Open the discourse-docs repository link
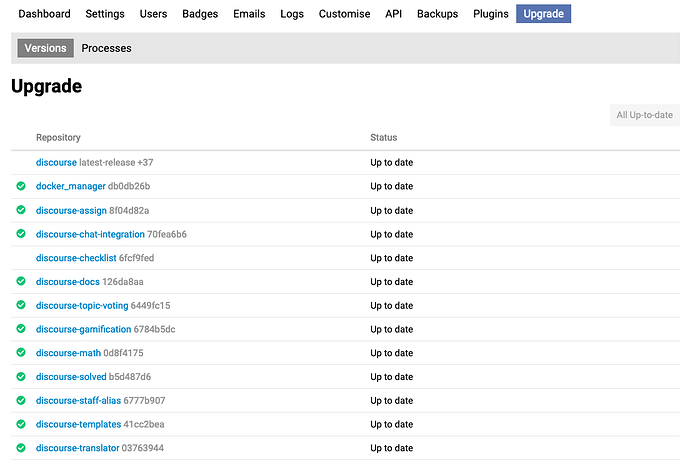This screenshot has width=690, height=470. (68, 282)
